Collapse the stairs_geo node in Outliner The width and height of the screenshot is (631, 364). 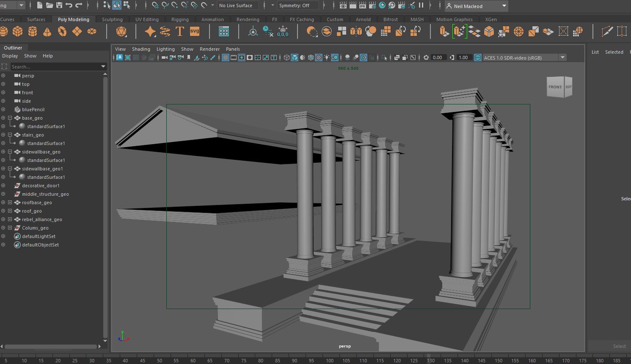(x=10, y=135)
